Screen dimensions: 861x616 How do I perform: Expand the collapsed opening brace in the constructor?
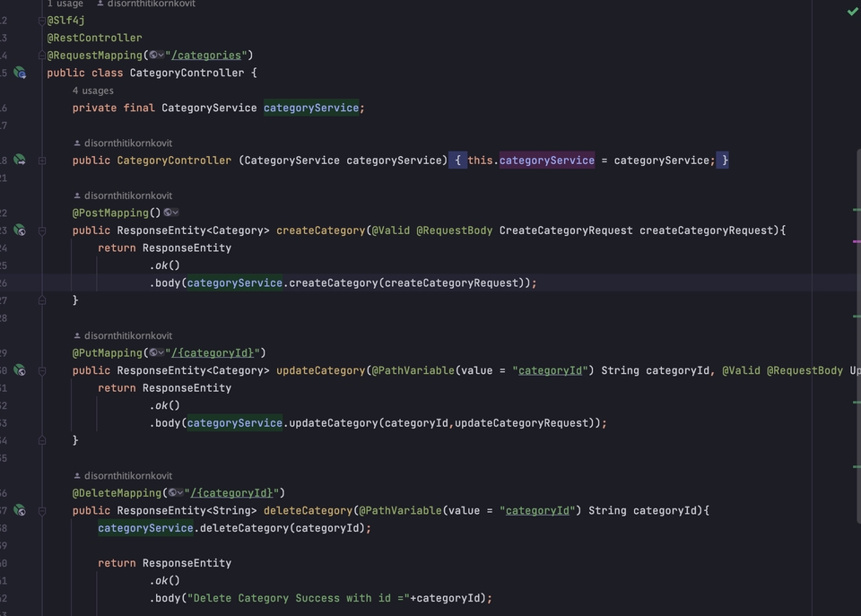pos(458,160)
